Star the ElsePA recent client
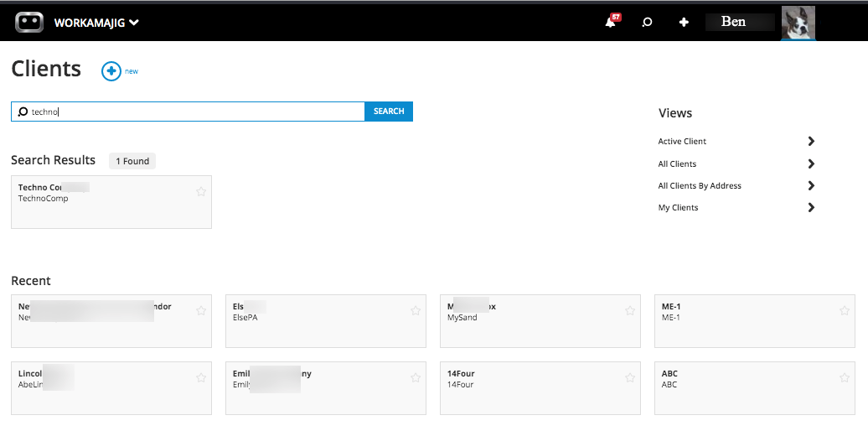 (x=416, y=311)
